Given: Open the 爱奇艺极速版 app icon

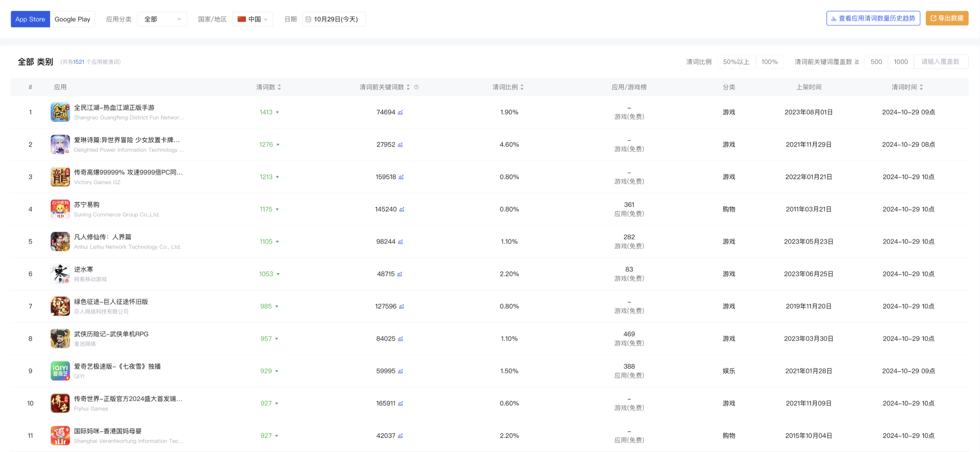Looking at the screenshot, I should point(60,371).
